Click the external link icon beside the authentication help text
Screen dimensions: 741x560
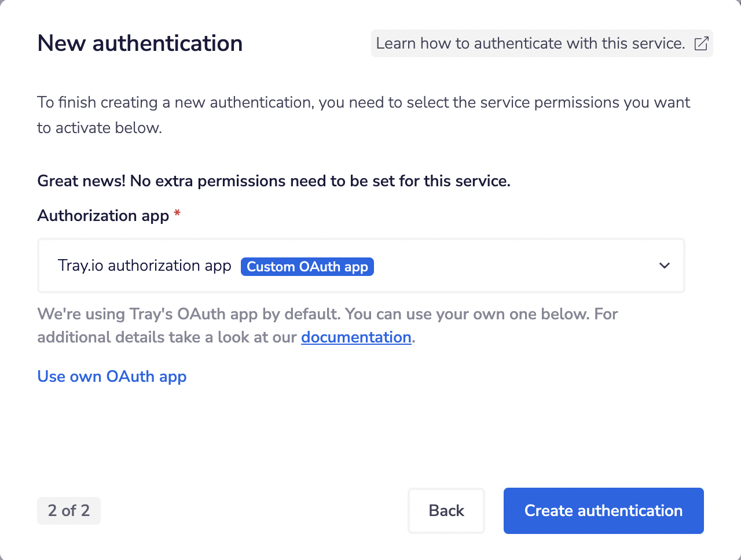(x=701, y=43)
